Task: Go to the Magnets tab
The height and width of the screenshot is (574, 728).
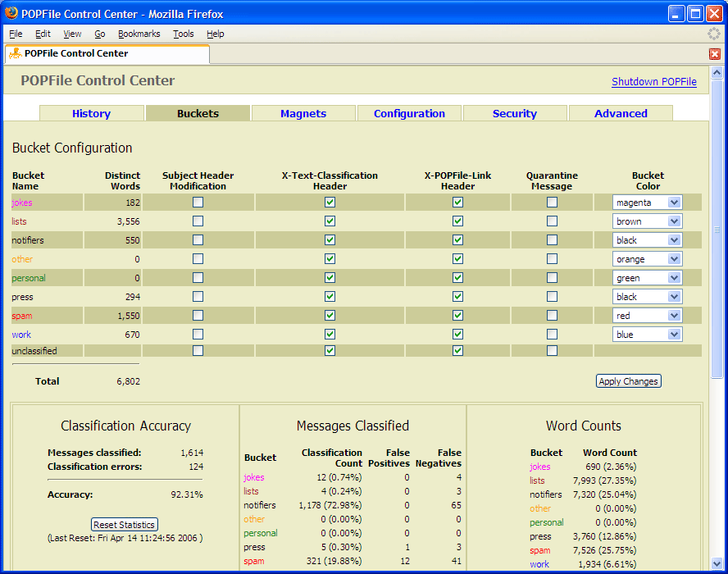Action: click(303, 113)
